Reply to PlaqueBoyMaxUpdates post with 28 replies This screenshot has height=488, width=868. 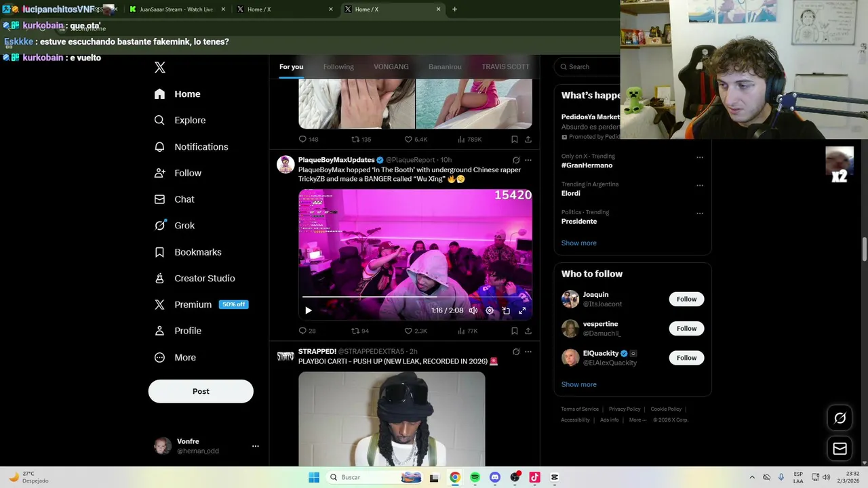click(x=307, y=331)
